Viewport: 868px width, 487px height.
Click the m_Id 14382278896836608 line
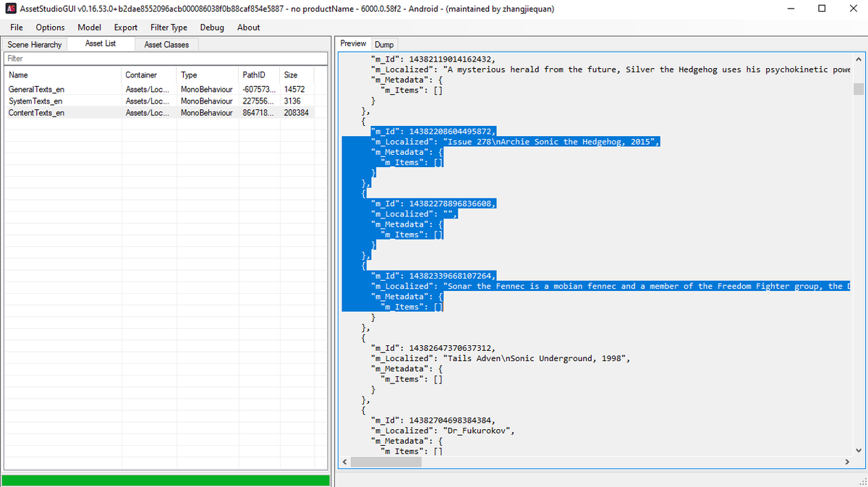[433, 203]
